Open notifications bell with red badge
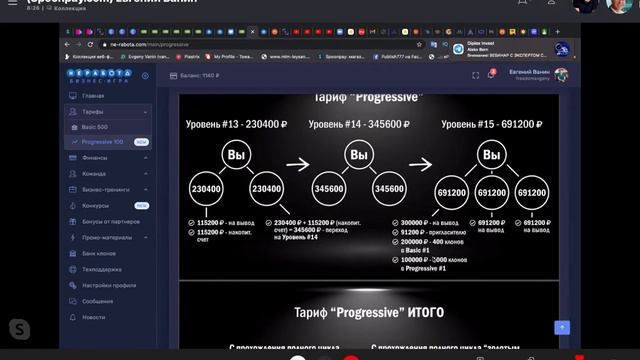 click(x=491, y=74)
